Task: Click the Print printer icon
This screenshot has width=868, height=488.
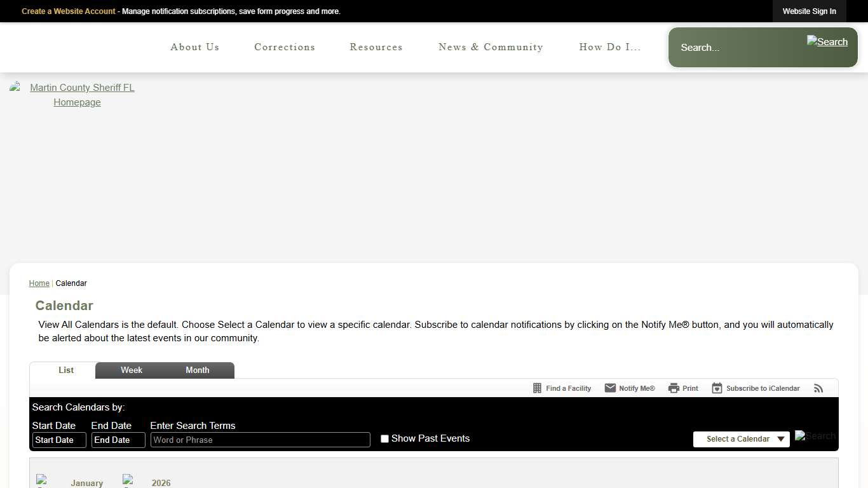Action: point(674,388)
